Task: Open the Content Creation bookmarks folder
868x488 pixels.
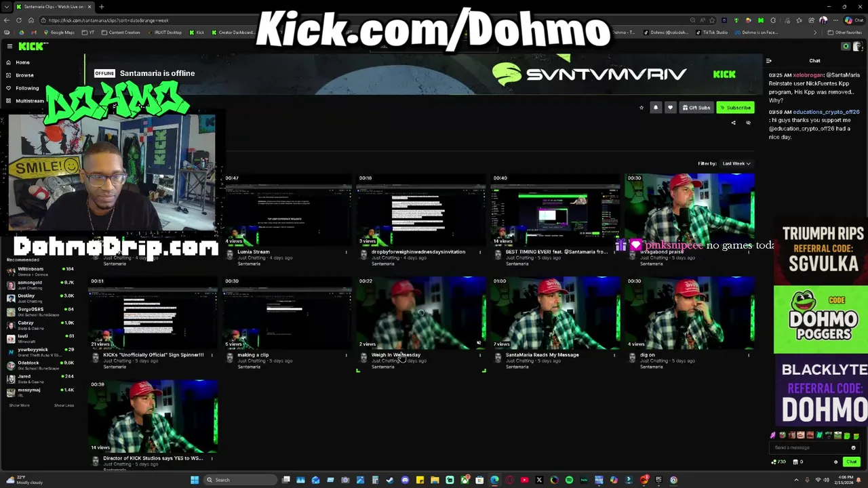Action: (x=121, y=33)
